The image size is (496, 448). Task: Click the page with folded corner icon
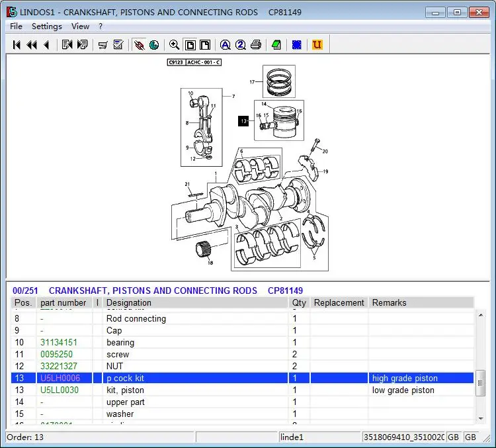tap(205, 45)
